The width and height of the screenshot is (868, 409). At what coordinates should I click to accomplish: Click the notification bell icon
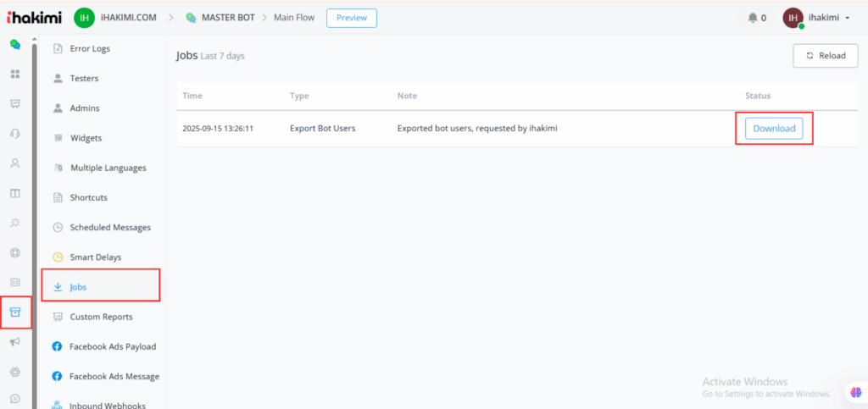coord(753,18)
